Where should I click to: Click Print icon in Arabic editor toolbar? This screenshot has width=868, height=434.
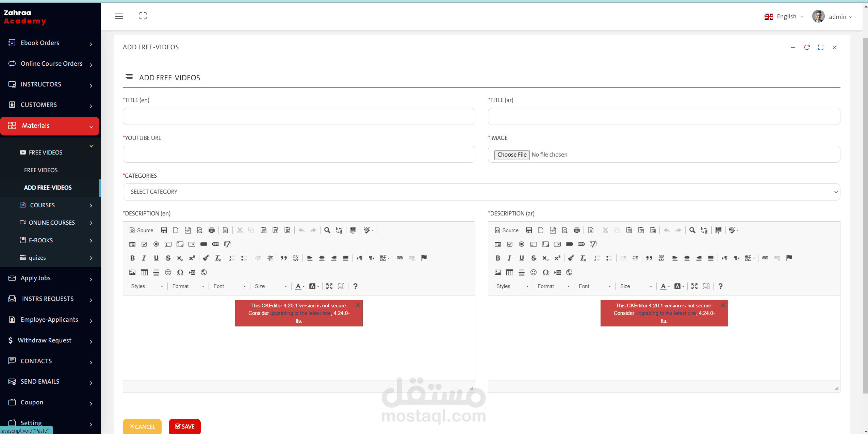(576, 230)
